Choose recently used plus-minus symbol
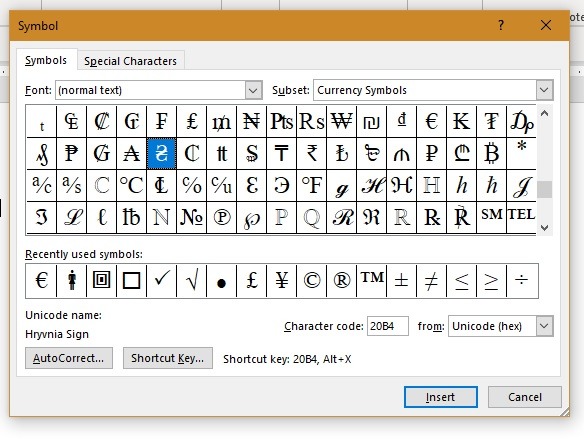584x440 pixels. pos(402,281)
